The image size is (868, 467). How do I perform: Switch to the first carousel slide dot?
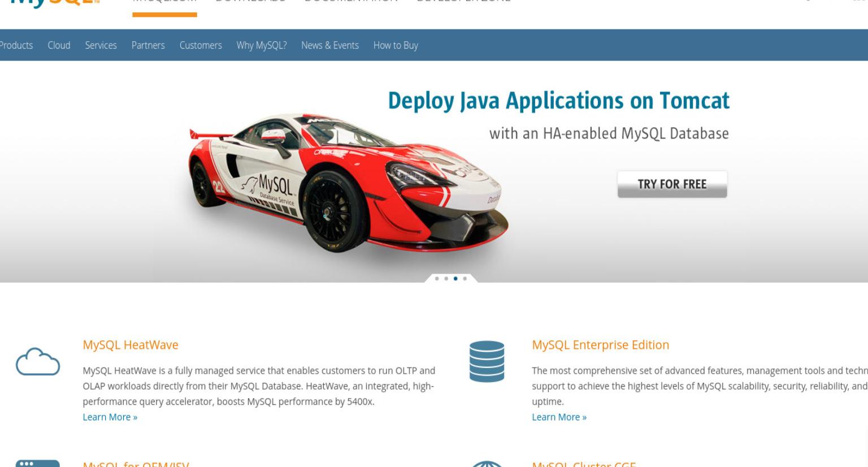pyautogui.click(x=437, y=278)
